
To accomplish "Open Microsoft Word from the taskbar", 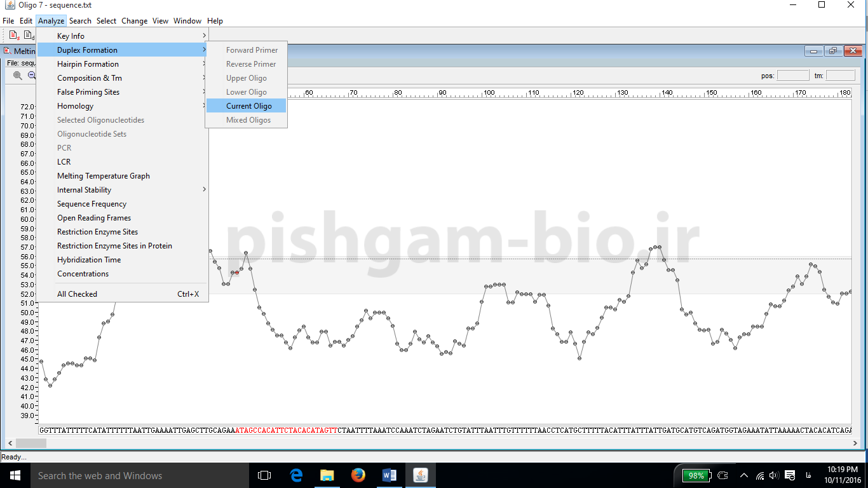I will click(x=390, y=475).
